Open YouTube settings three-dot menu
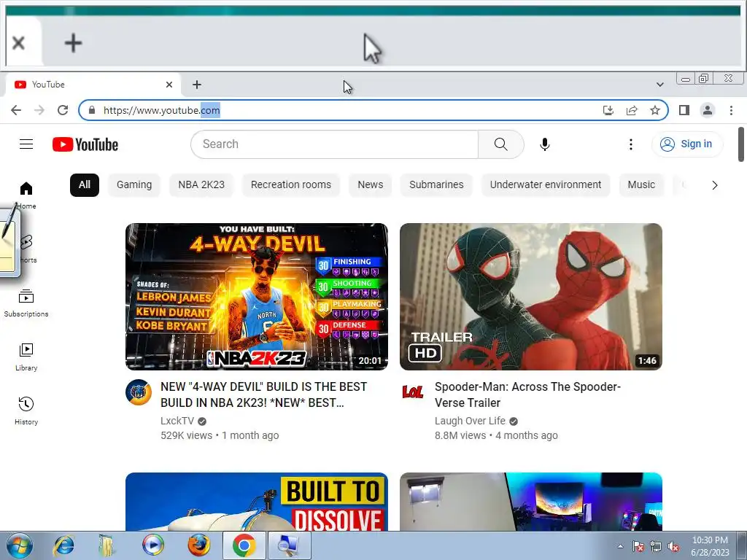This screenshot has width=747, height=560. click(631, 144)
